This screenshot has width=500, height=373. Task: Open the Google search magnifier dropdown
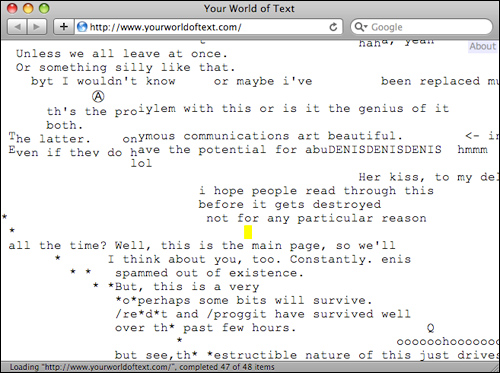361,27
